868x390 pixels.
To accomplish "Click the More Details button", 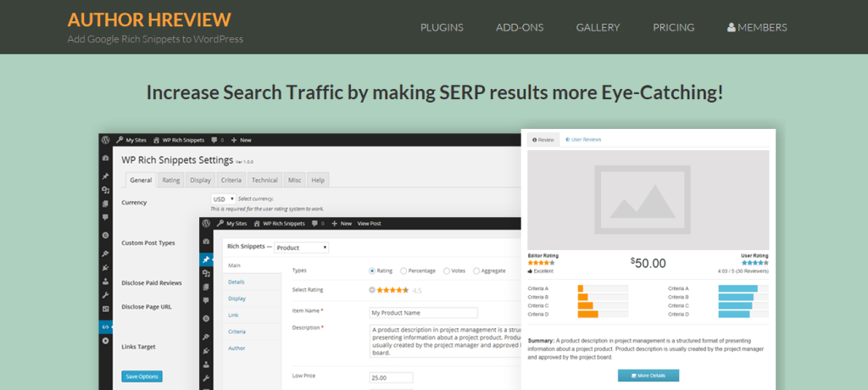I will coord(648,376).
